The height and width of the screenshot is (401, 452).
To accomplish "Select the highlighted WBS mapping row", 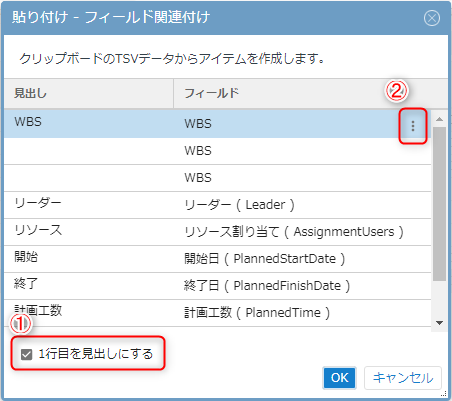I will point(217,124).
